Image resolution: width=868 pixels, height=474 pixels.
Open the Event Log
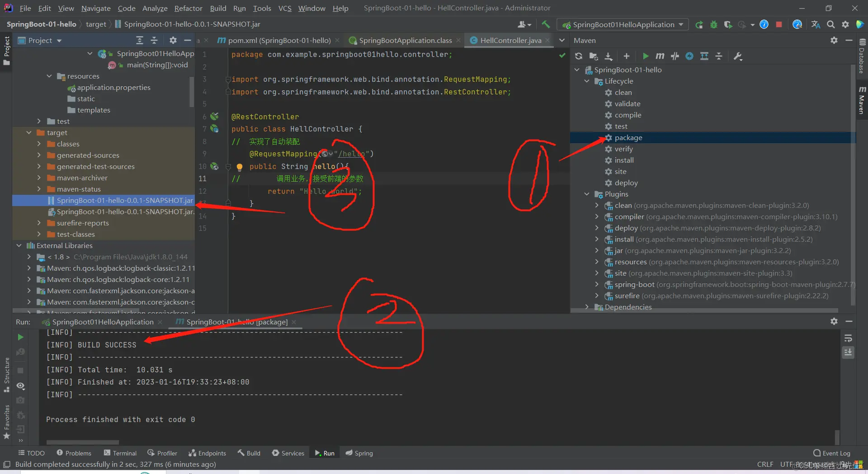[831, 453]
